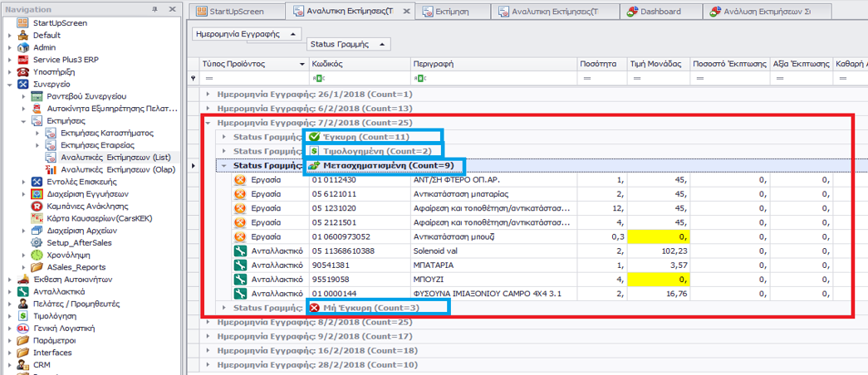Click the Setup_AfterSales gear item
This screenshot has height=375, width=868.
click(x=80, y=242)
